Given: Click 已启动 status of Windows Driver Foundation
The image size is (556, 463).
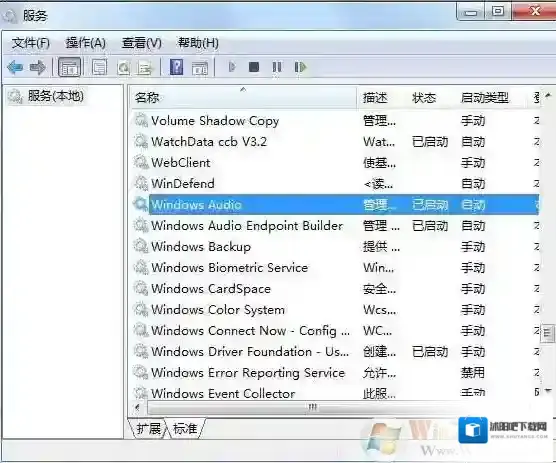Looking at the screenshot, I should [430, 352].
